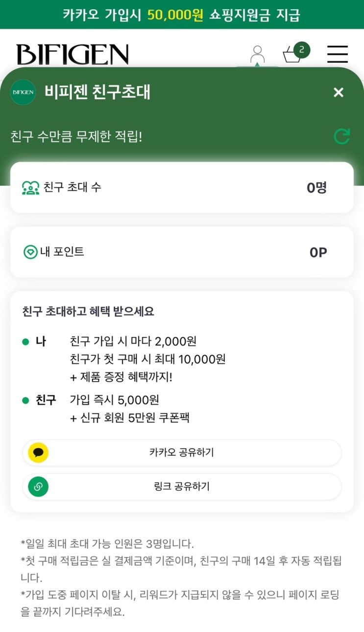Click the friends group icon
The height and width of the screenshot is (632, 364).
coord(31,188)
